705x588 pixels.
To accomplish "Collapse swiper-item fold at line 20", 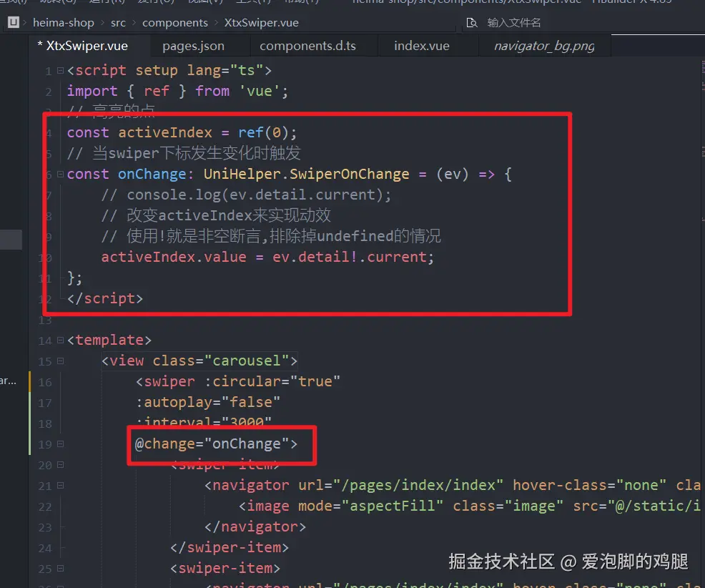I will pos(60,465).
